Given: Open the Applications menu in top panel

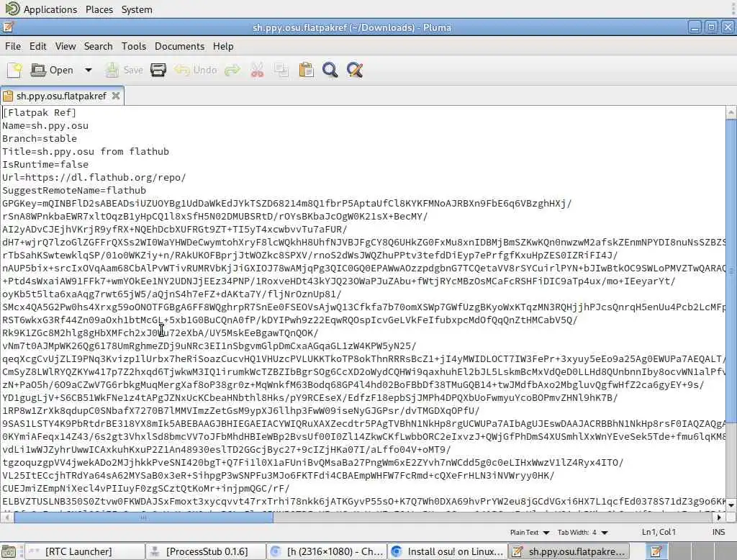Looking at the screenshot, I should 41,9.
